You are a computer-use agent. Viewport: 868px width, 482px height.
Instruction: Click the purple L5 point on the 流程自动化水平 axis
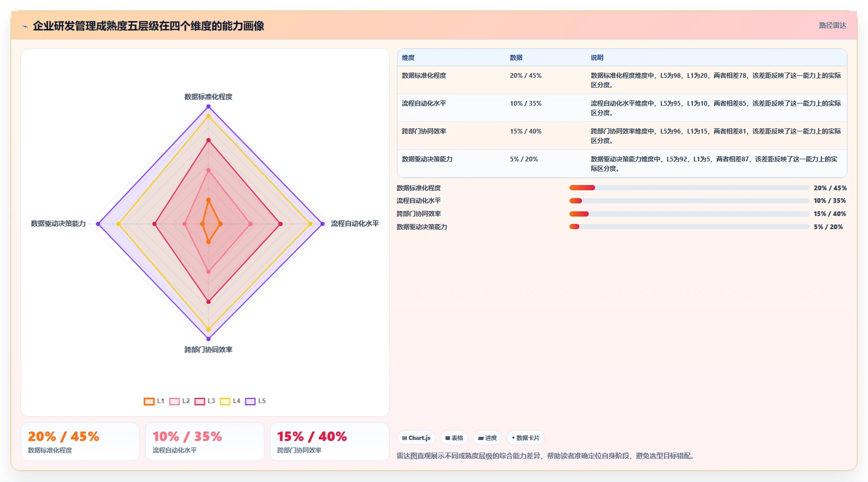[x=322, y=224]
